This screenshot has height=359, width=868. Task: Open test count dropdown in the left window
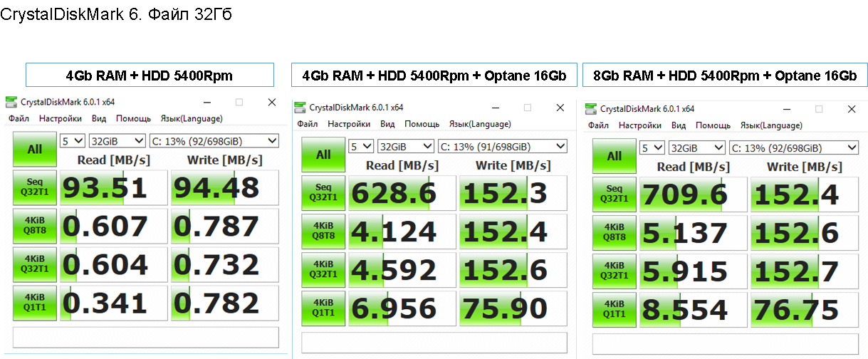pyautogui.click(x=73, y=140)
